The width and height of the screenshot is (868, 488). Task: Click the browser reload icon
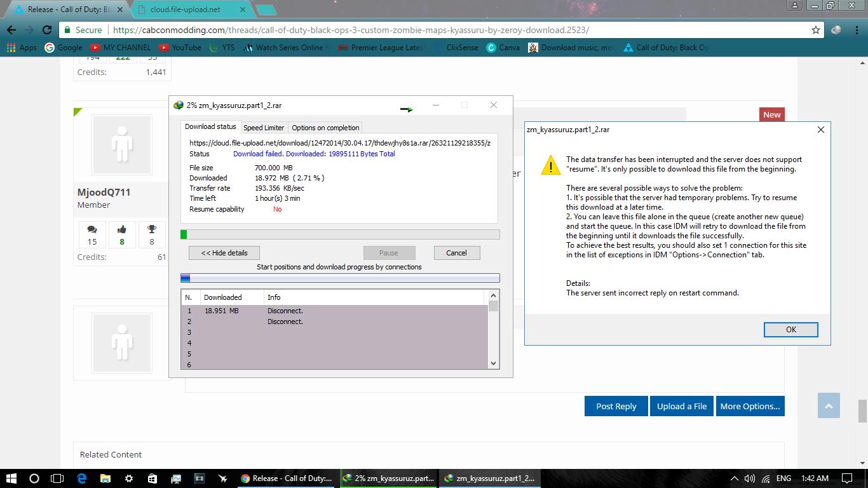tap(47, 30)
